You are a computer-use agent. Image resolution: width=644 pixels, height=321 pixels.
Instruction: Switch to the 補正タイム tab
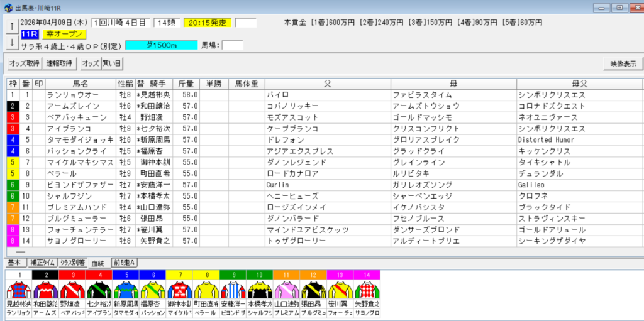[42, 263]
